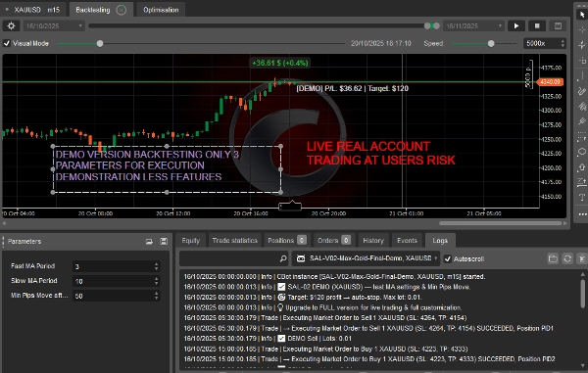Click the backtesting status circle icon in tab
This screenshot has width=588, height=373.
(122, 10)
